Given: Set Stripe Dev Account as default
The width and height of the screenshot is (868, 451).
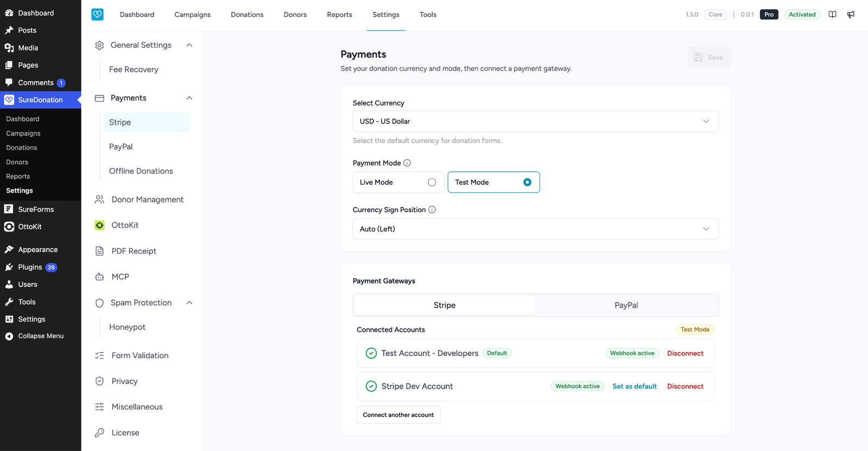Looking at the screenshot, I should [x=635, y=386].
